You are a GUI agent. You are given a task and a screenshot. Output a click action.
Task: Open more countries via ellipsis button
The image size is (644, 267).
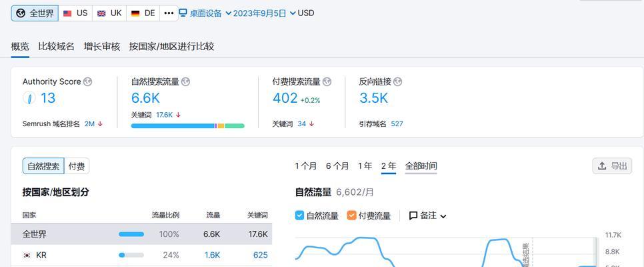pos(169,13)
